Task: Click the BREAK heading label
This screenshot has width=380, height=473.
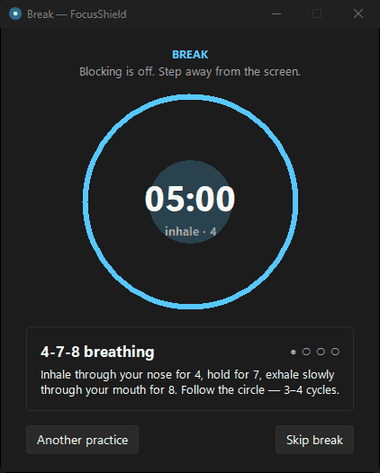Action: point(190,54)
